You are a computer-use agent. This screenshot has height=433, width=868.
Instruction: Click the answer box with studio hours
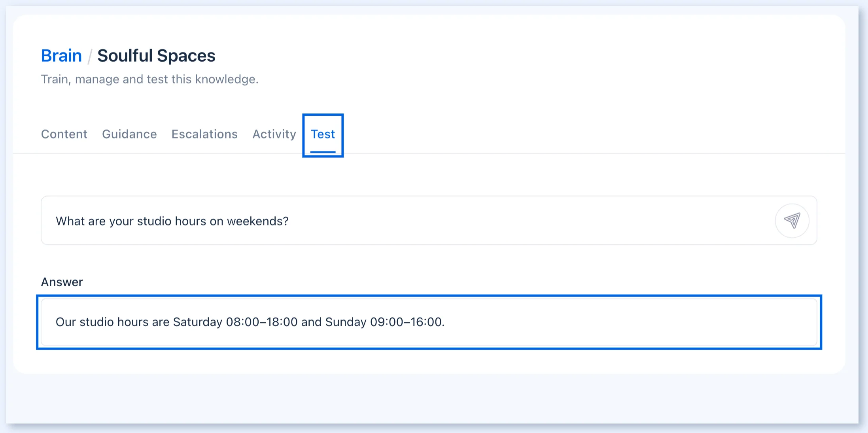[x=429, y=322]
